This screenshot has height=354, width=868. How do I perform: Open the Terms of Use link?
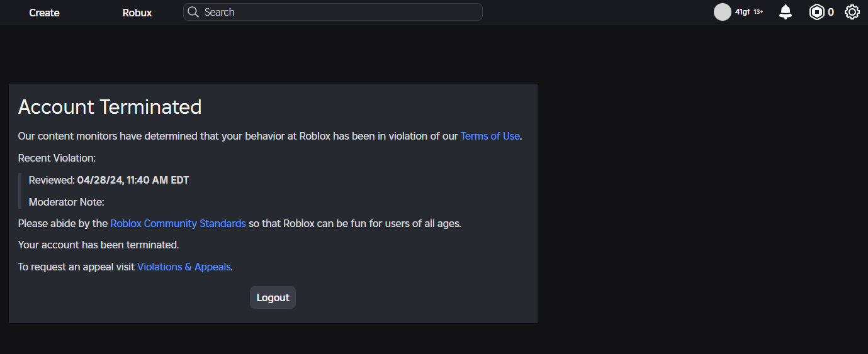coord(490,136)
